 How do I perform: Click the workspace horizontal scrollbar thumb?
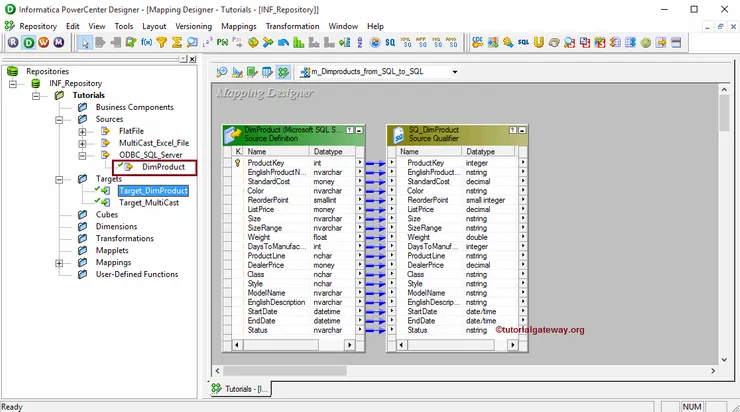click(285, 371)
